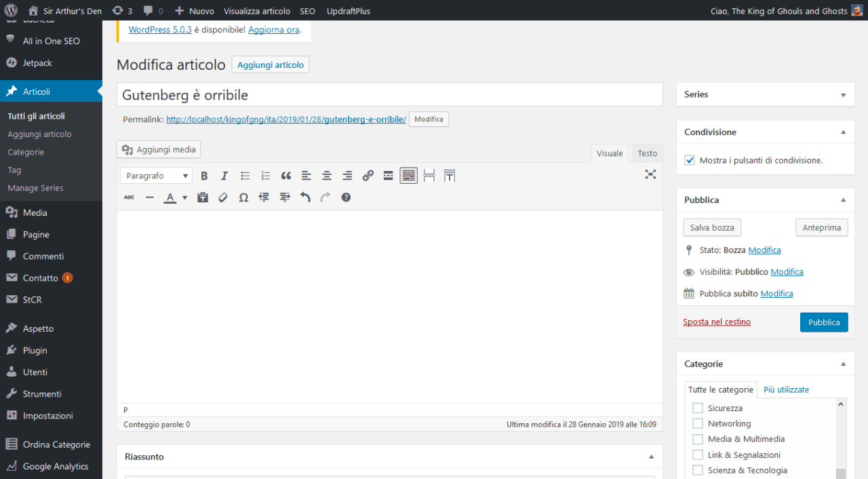Apply italic formatting to text
The height and width of the screenshot is (479, 868).
pyautogui.click(x=224, y=176)
